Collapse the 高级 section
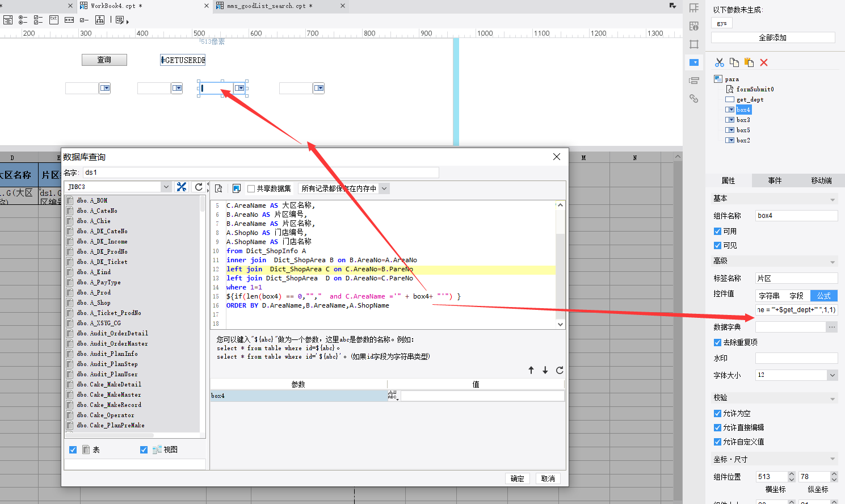845x504 pixels. pyautogui.click(x=833, y=262)
